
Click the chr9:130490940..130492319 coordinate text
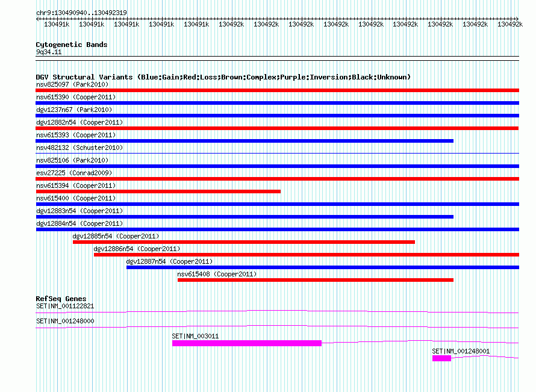[81, 13]
